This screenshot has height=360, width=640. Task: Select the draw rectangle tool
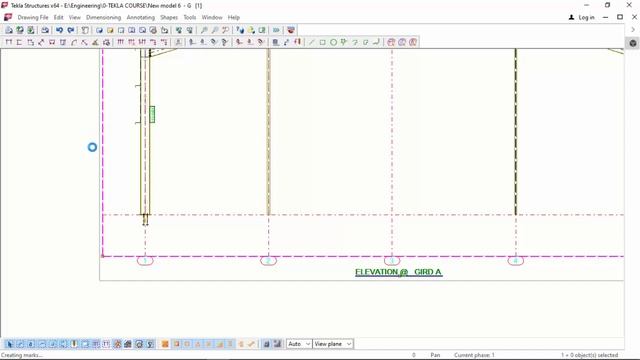pyautogui.click(x=322, y=42)
